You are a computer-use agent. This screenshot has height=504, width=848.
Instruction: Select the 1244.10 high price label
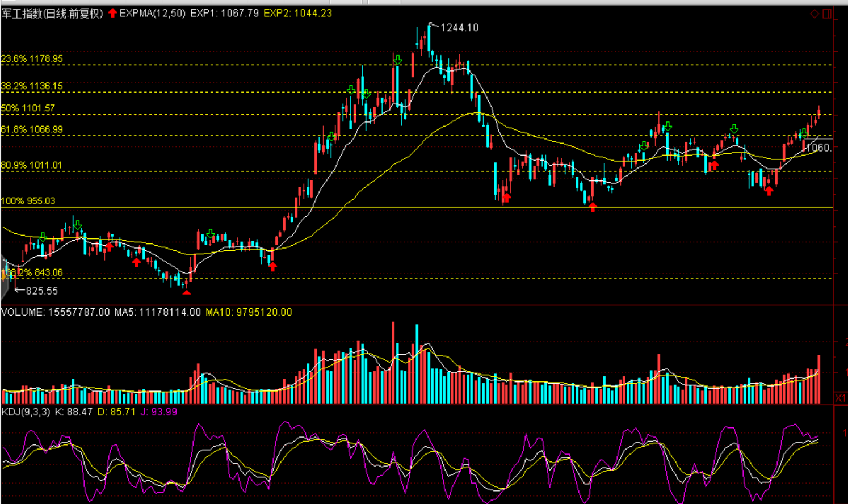coord(459,28)
